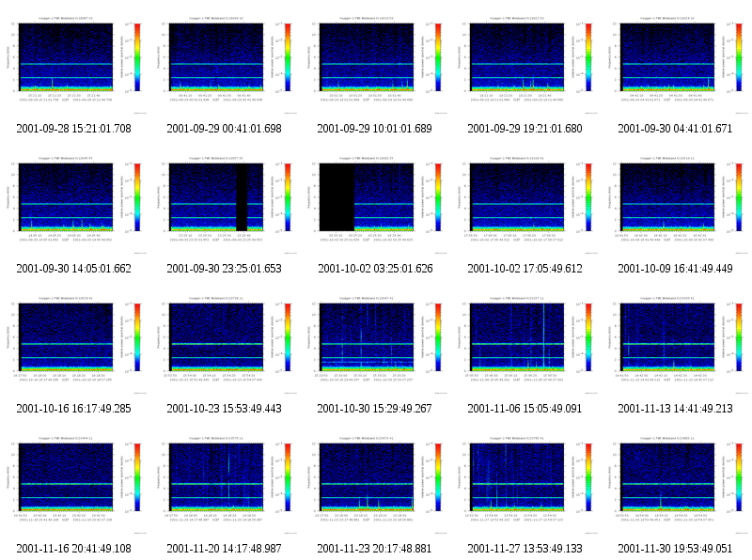Click caption text 2001-11-20 14:17:48.987

(224, 549)
